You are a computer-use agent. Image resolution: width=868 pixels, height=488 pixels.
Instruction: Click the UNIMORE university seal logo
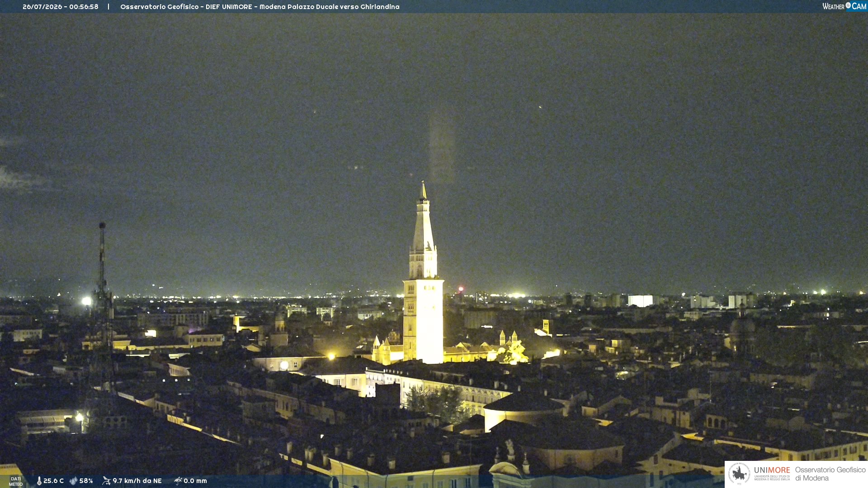click(x=739, y=474)
